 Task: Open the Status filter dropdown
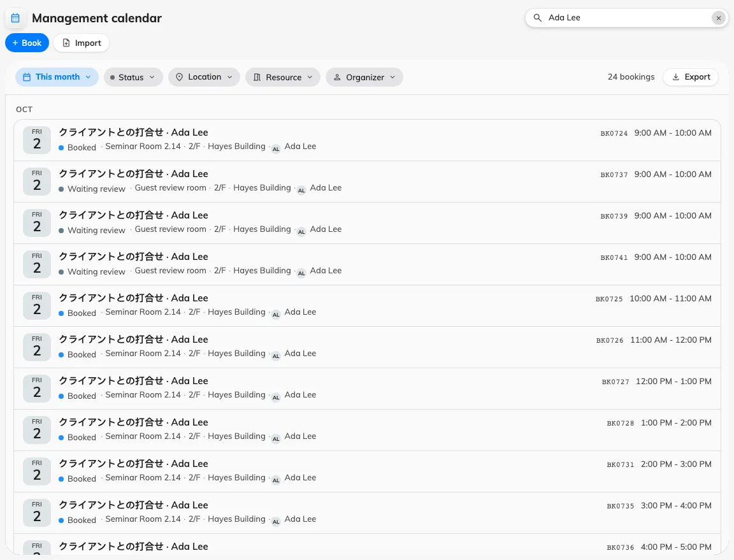pyautogui.click(x=133, y=77)
